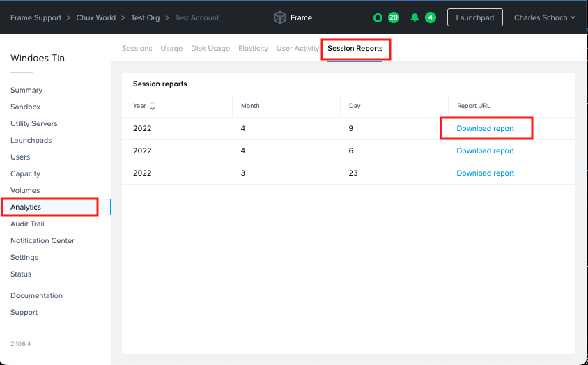The image size is (588, 365).
Task: Switch to the Sessions tab
Action: [137, 48]
